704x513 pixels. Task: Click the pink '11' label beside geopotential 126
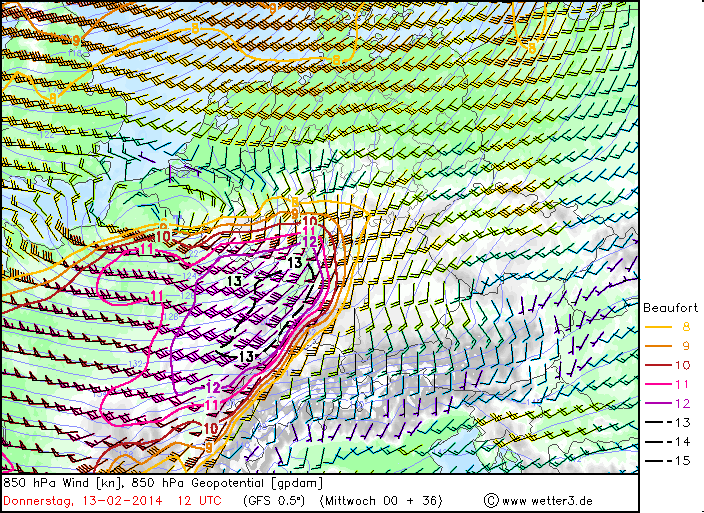157,295
